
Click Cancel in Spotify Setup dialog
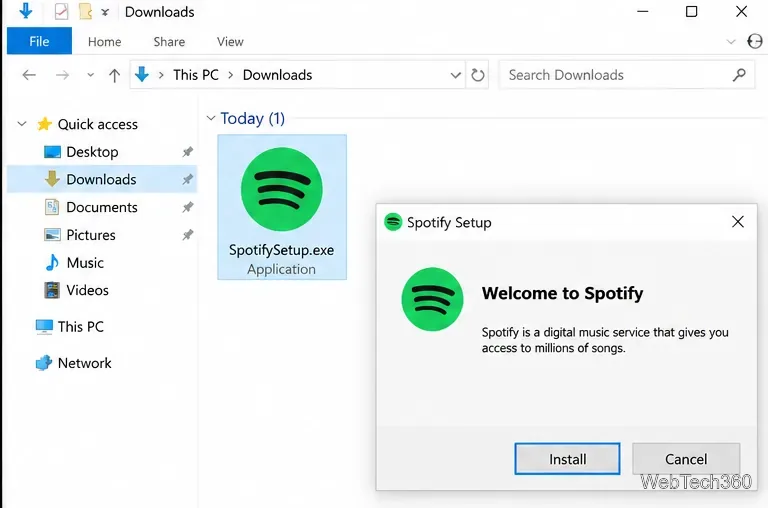(686, 459)
